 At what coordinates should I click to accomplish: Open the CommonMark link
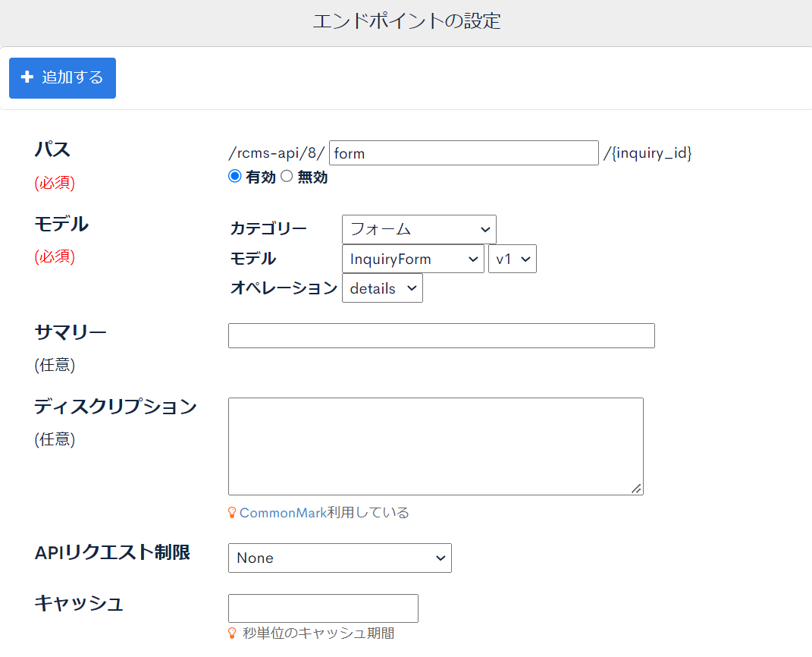tap(283, 513)
